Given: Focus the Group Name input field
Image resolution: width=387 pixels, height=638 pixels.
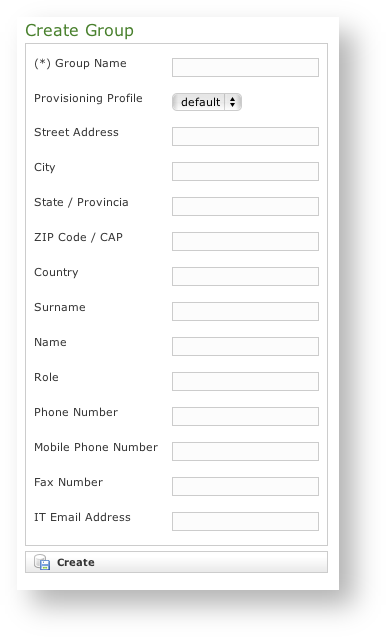Looking at the screenshot, I should click(x=245, y=67).
